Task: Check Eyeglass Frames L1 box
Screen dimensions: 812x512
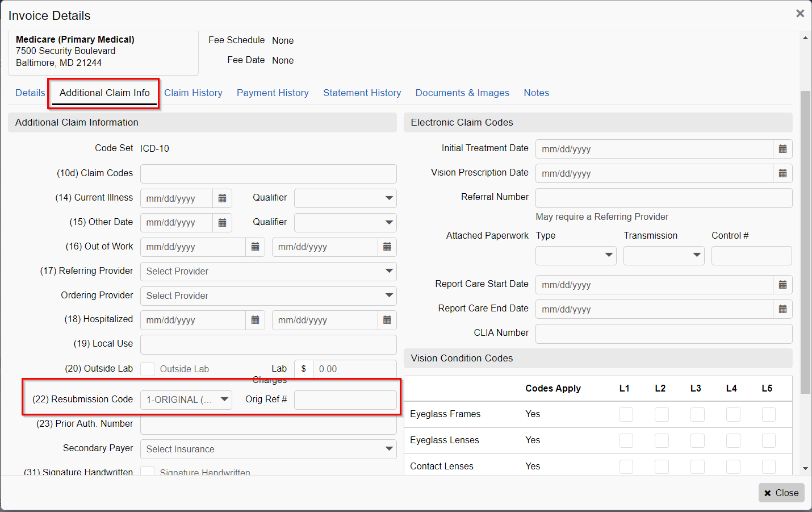Action: point(626,414)
